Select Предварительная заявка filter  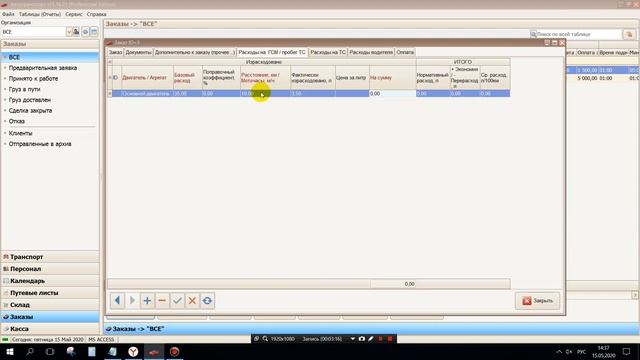click(42, 68)
